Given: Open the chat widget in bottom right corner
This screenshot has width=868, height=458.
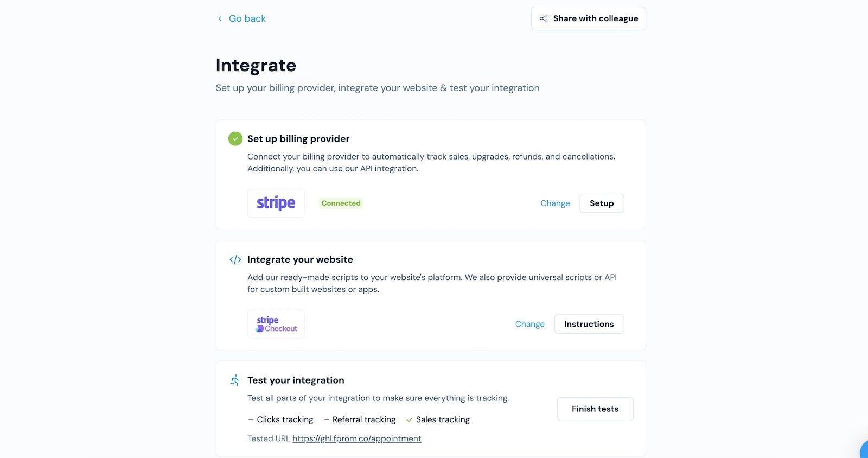Looking at the screenshot, I should [864, 449].
